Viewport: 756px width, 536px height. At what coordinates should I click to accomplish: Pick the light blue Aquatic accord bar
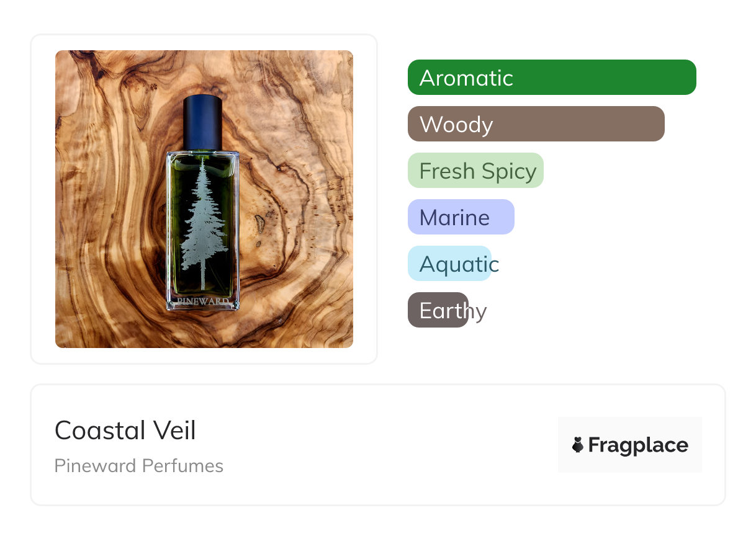pyautogui.click(x=449, y=264)
